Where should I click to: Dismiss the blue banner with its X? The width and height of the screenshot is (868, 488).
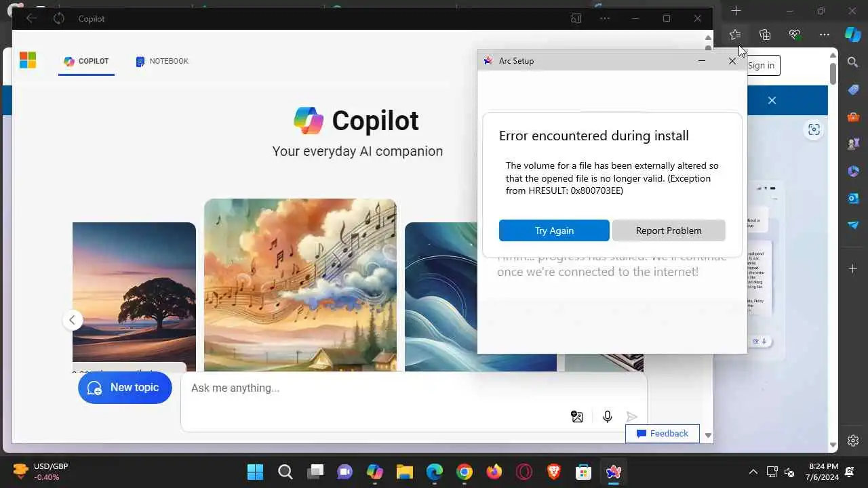[x=772, y=100]
